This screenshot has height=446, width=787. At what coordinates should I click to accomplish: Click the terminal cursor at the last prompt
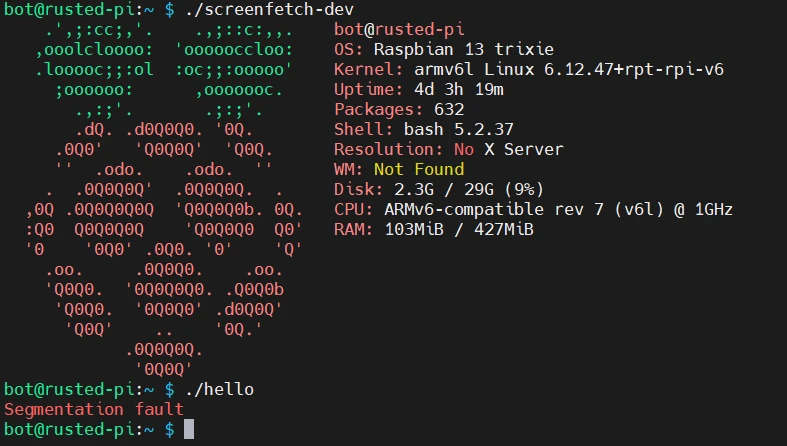click(x=189, y=429)
